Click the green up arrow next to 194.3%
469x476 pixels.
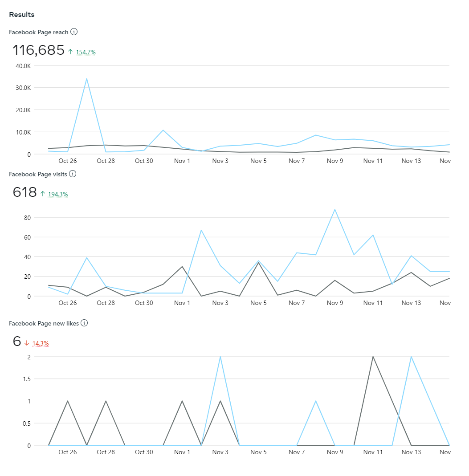pos(43,194)
